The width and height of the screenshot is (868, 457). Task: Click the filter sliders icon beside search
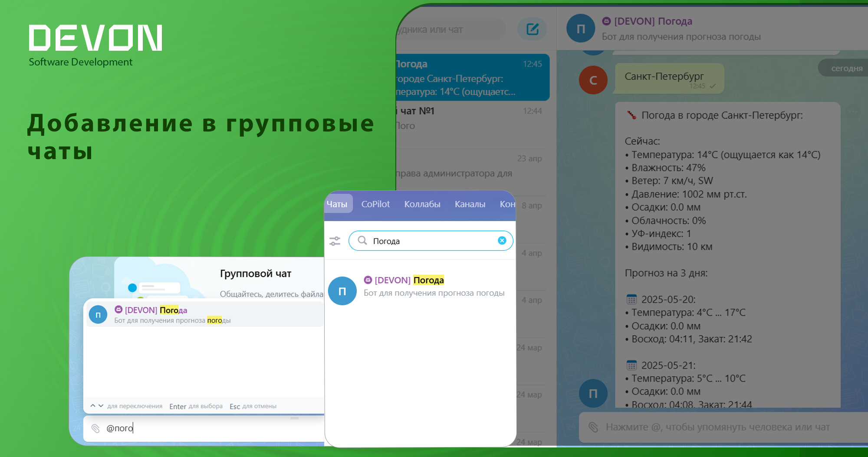pyautogui.click(x=335, y=241)
